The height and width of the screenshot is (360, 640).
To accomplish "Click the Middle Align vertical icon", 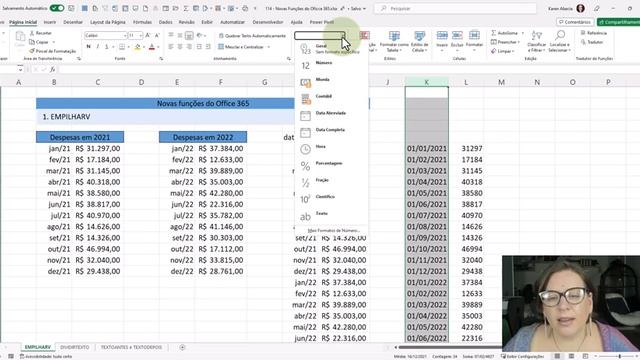I will coord(180,36).
